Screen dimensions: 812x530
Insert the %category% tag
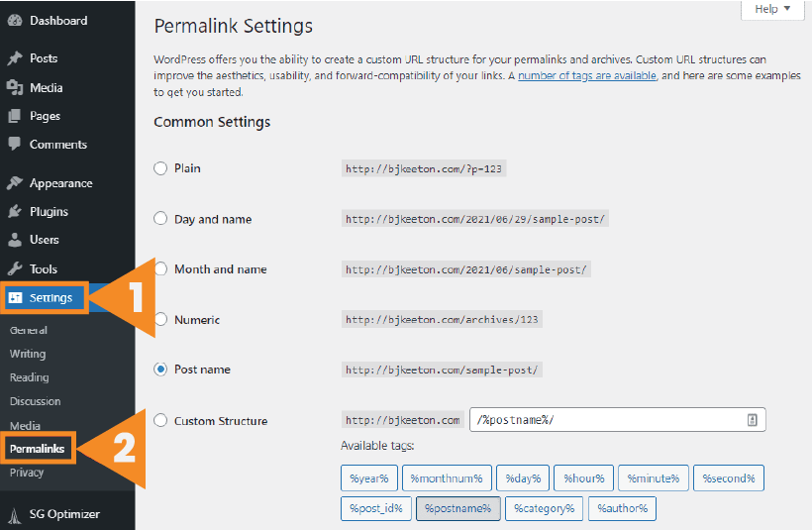point(544,508)
